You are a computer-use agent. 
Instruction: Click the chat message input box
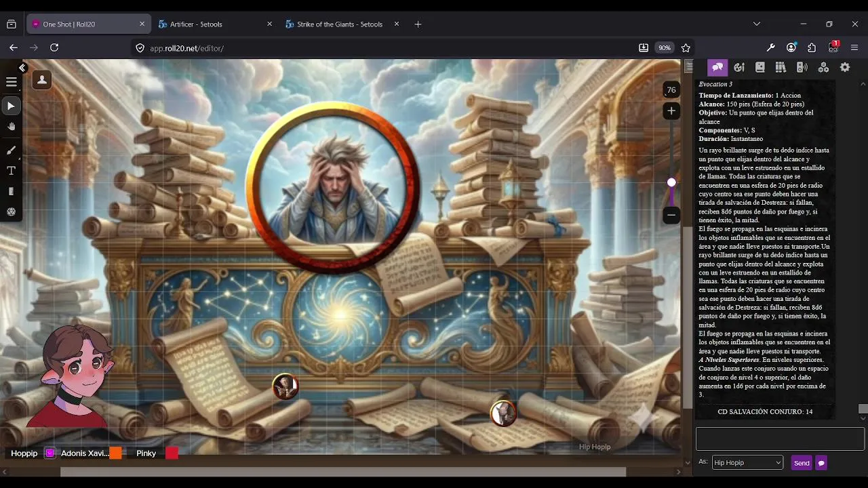(780, 439)
